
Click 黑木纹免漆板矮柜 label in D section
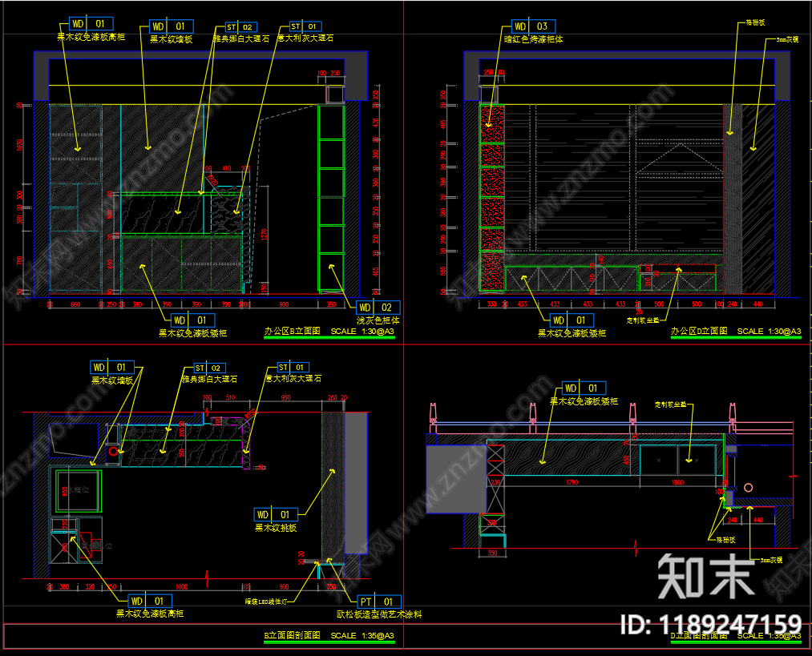pyautogui.click(x=584, y=401)
